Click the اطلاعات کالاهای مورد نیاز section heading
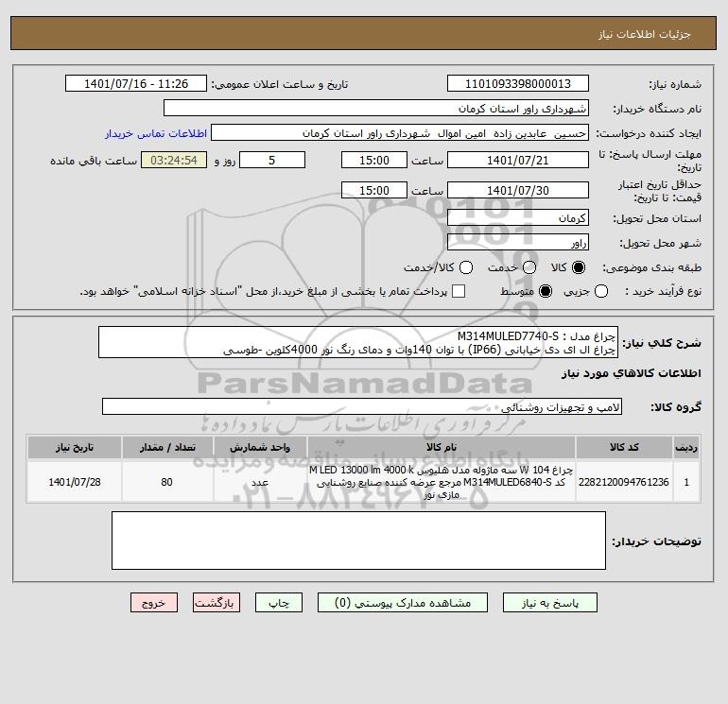The width and height of the screenshot is (728, 704). coord(632,373)
